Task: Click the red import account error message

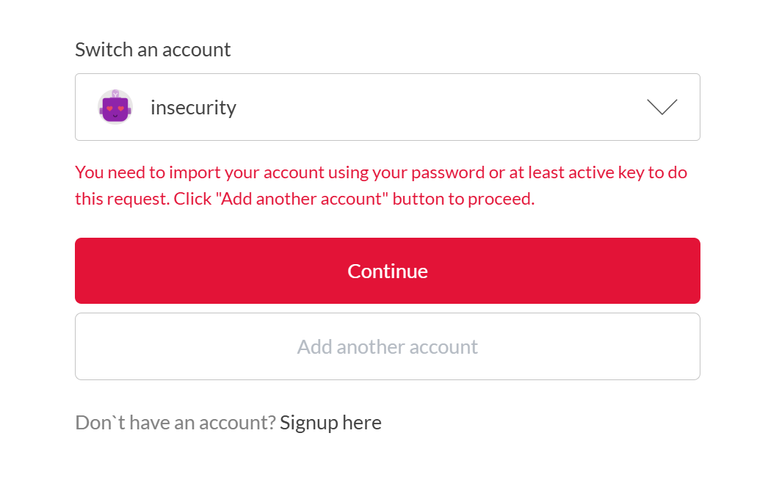Action: pyautogui.click(x=381, y=185)
